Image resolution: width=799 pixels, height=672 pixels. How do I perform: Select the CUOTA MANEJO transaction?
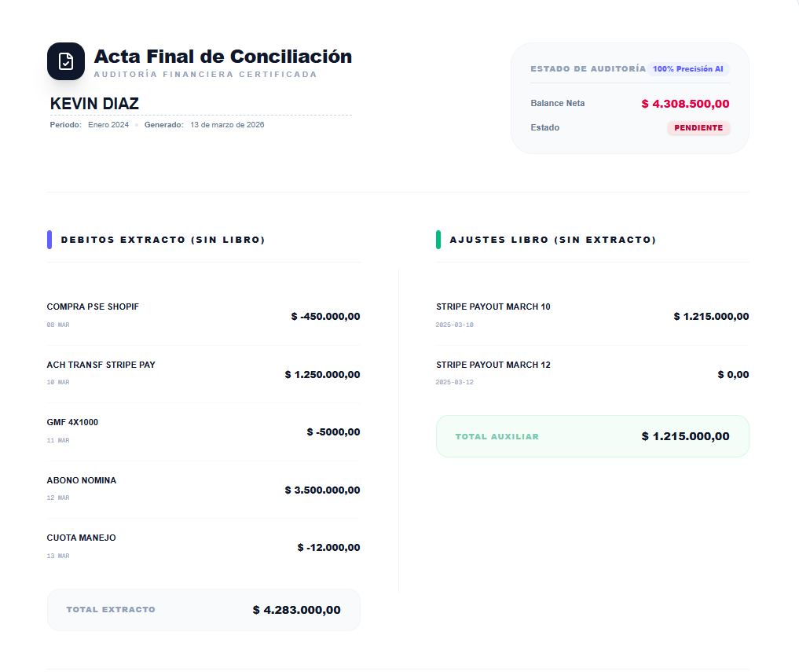[x=203, y=546]
